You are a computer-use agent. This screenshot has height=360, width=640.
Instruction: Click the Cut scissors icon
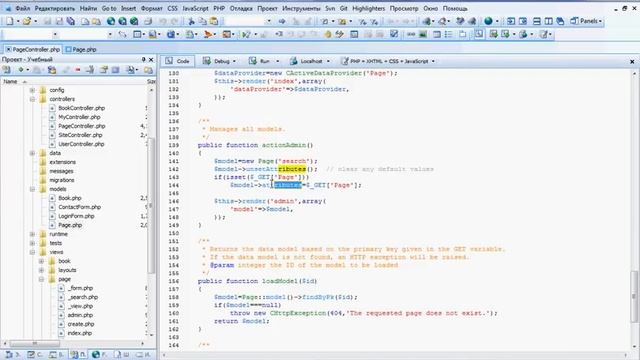191,21
